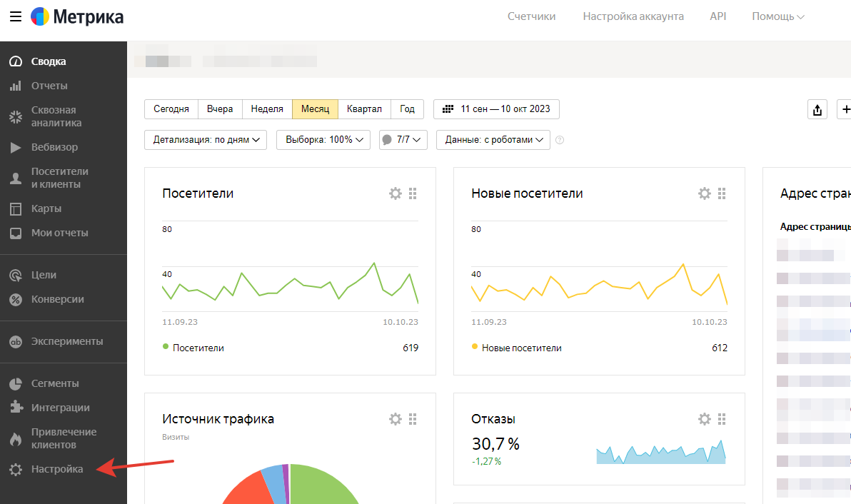The image size is (851, 504).
Task: Open Сегменты in sidebar
Action: coord(55,383)
